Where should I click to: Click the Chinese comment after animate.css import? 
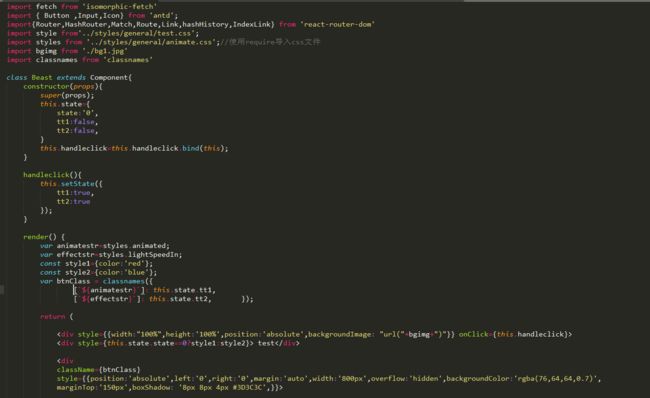click(270, 42)
